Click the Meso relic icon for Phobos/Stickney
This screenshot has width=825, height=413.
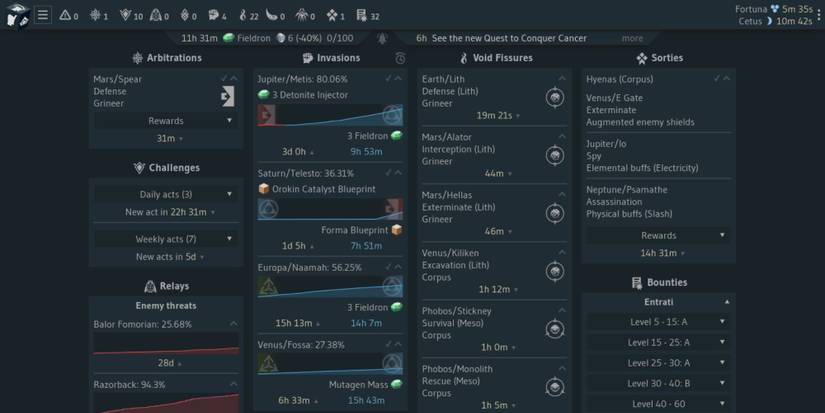coord(555,329)
